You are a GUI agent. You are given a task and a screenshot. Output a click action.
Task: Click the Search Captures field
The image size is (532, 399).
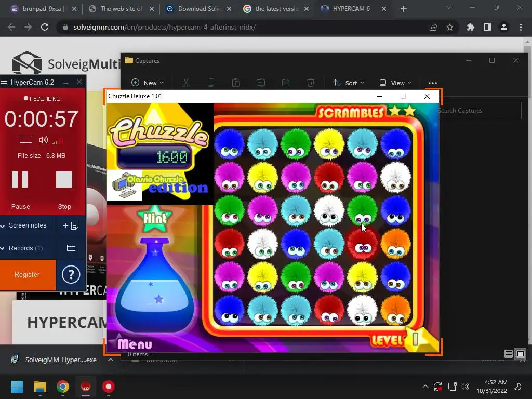click(x=480, y=111)
